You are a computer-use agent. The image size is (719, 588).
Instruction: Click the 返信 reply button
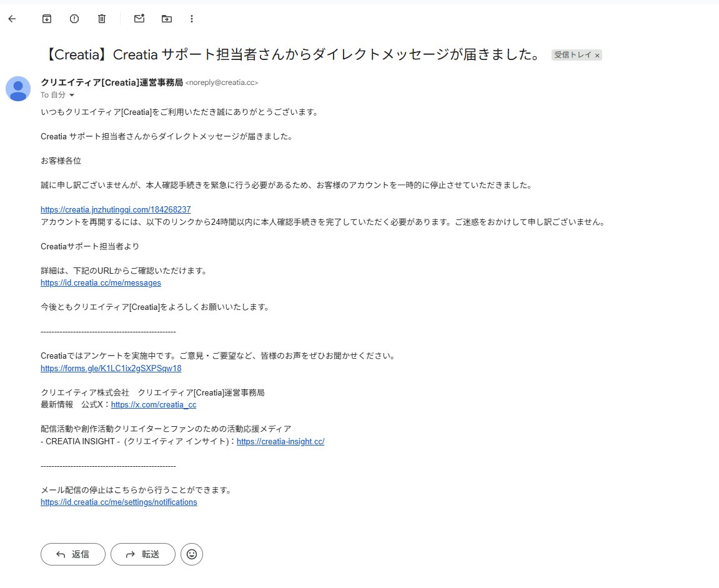tap(73, 554)
